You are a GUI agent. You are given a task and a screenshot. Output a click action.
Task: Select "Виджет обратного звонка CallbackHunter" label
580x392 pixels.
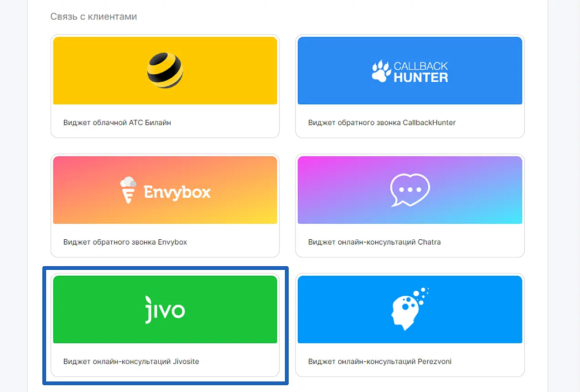(x=382, y=123)
